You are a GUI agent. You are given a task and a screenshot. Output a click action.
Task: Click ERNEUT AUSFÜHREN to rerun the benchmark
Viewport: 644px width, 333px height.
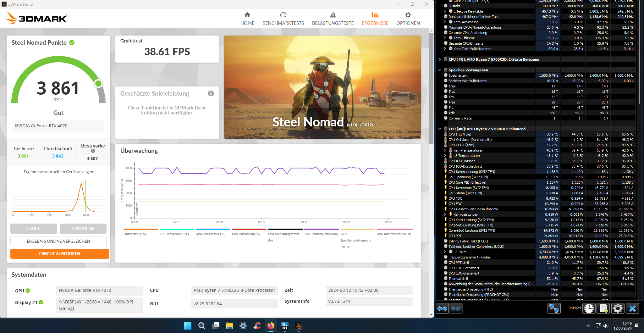coord(60,254)
